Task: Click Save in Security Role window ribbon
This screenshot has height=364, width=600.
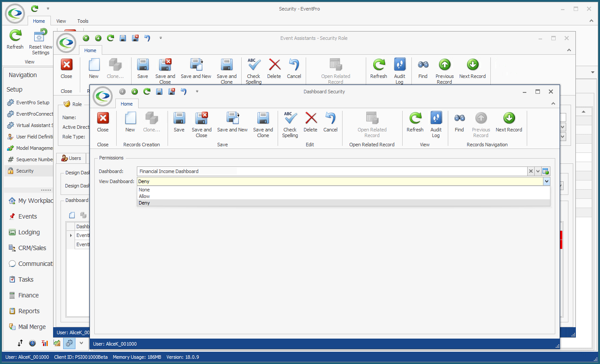Action: click(x=143, y=68)
